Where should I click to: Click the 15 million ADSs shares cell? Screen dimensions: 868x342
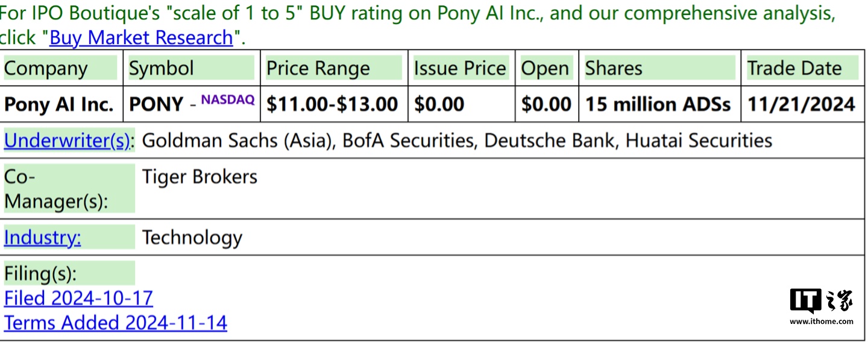tap(658, 104)
